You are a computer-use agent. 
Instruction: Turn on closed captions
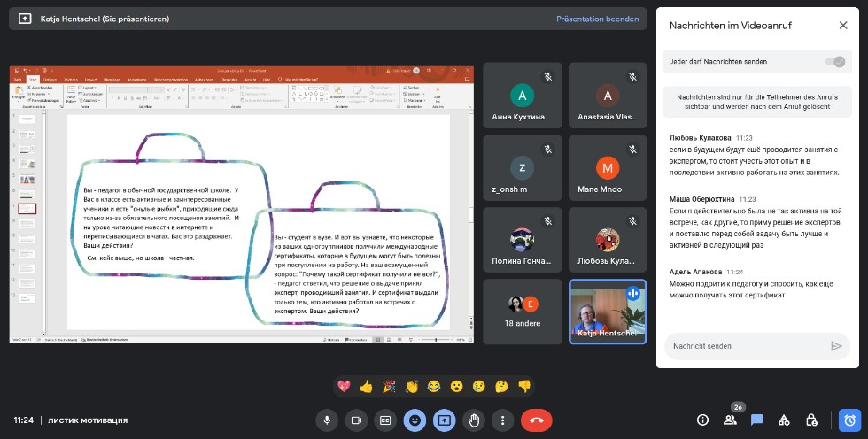pos(384,420)
